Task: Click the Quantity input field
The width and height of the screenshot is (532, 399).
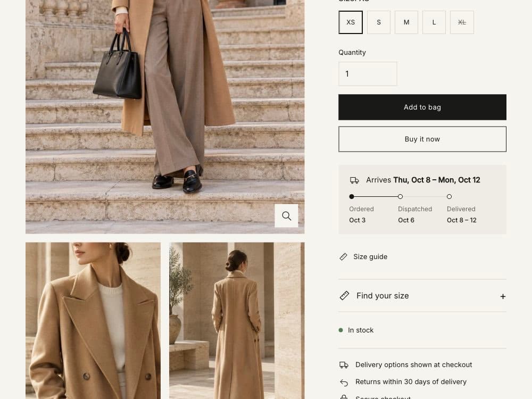Action: click(368, 73)
